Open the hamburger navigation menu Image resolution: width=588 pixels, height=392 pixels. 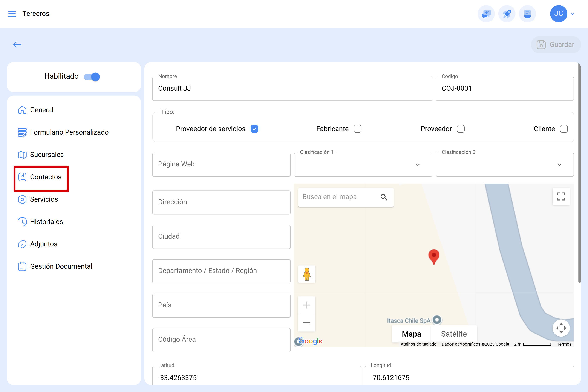point(12,14)
